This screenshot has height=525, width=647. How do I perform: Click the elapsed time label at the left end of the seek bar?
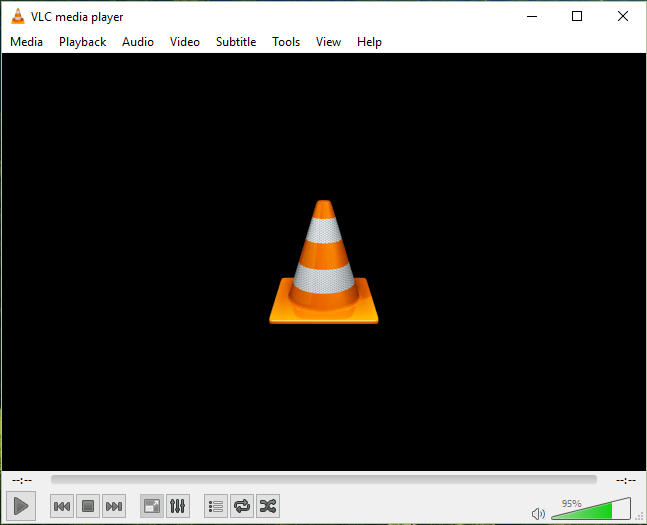tap(22, 480)
